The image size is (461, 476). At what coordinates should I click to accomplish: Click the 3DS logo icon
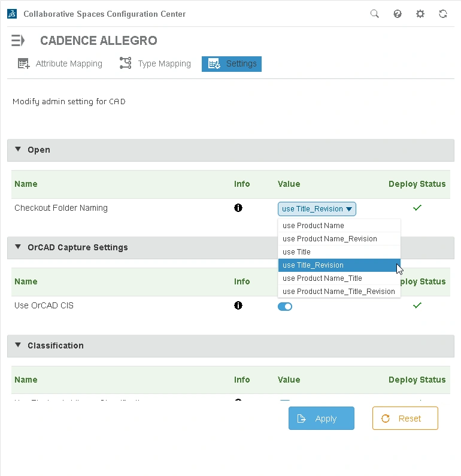(x=12, y=14)
